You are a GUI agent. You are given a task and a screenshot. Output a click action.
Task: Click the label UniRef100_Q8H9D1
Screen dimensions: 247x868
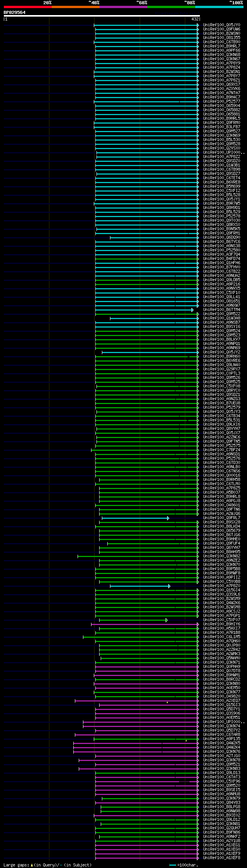click(x=222, y=207)
